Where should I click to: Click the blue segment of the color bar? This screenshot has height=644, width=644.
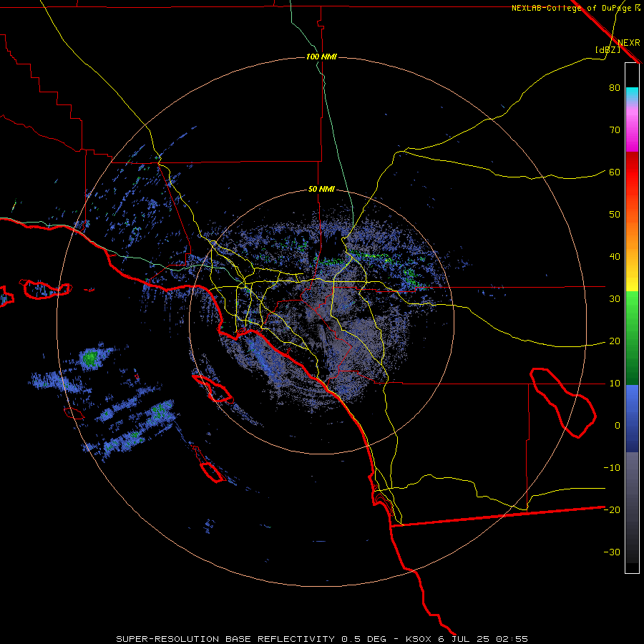[x=632, y=419]
